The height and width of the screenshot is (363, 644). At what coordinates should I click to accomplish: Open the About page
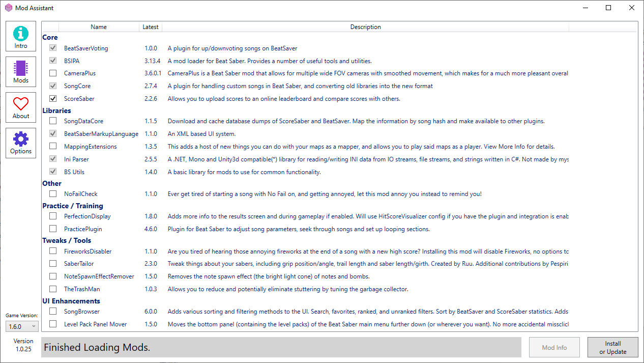[21, 107]
